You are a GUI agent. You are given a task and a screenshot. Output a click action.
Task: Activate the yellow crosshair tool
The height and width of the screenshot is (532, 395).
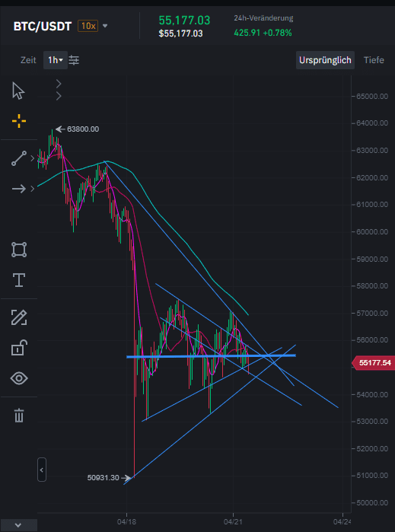pos(19,121)
